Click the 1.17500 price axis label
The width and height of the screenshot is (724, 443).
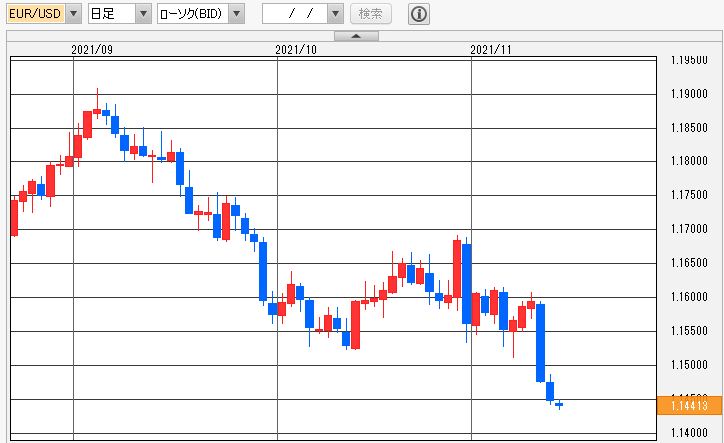[689, 195]
